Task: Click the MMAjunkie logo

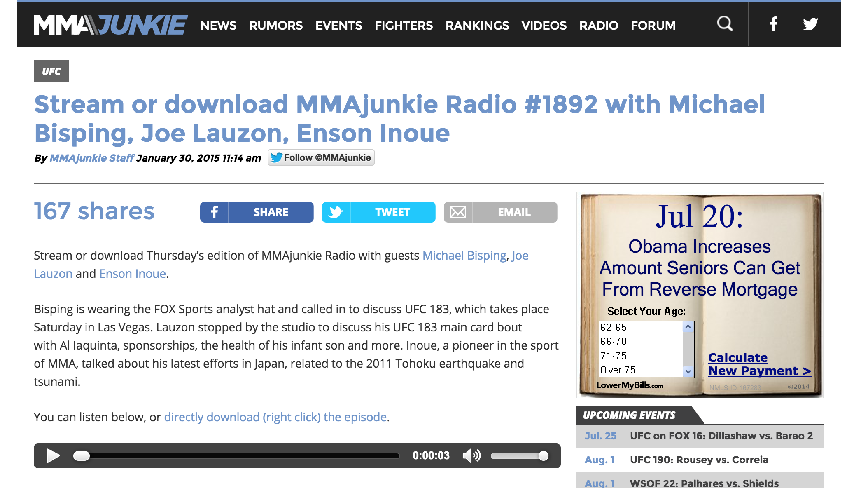Action: click(110, 25)
